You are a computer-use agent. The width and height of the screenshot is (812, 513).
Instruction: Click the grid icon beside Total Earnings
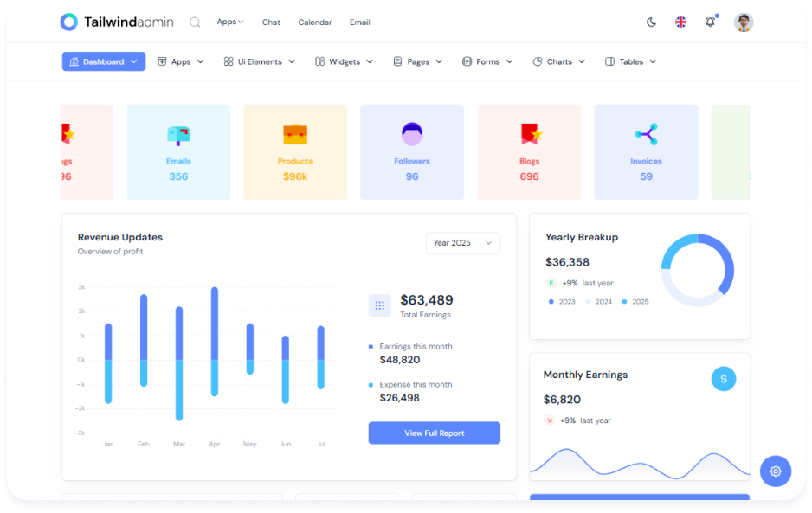[379, 305]
